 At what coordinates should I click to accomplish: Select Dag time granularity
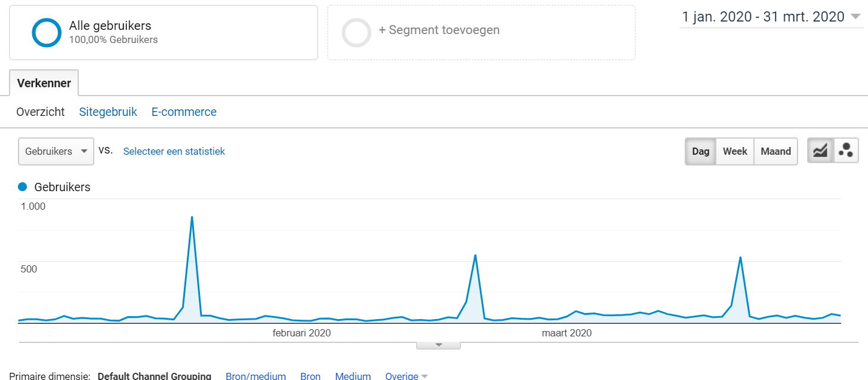(700, 151)
